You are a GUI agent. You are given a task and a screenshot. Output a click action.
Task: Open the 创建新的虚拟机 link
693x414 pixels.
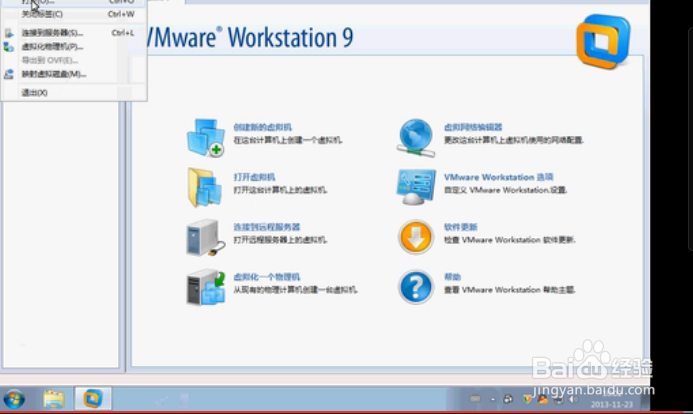coord(263,127)
